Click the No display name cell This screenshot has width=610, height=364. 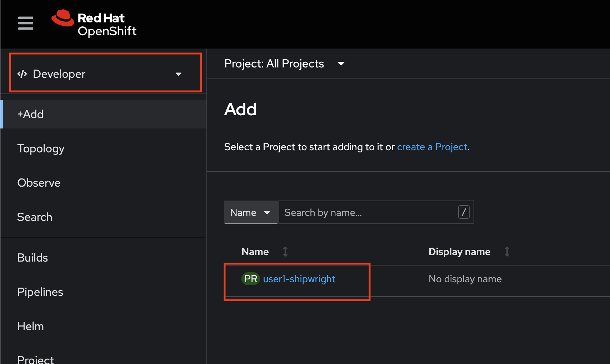[x=465, y=279]
